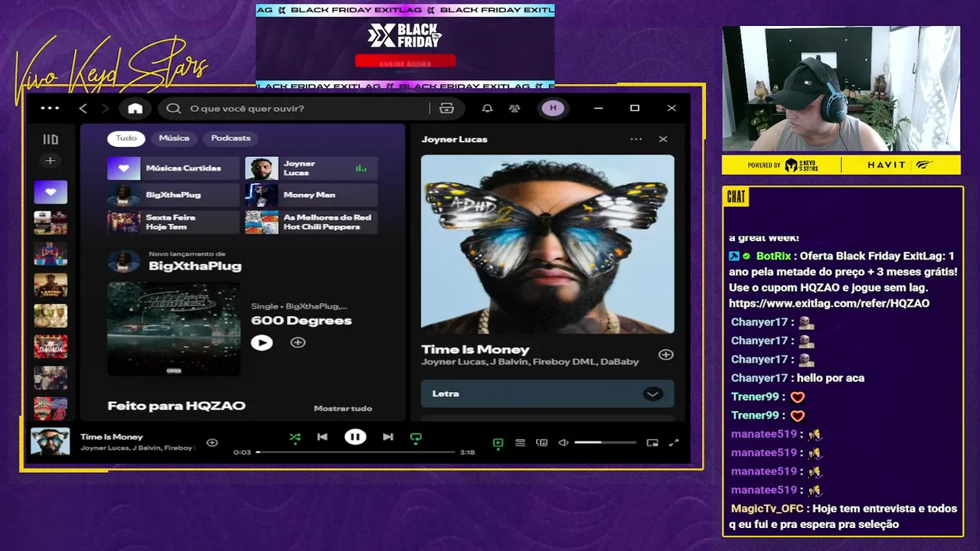Viewport: 980px width, 551px height.
Task: Open the 'Feito para HQZAO' section
Action: 176,406
